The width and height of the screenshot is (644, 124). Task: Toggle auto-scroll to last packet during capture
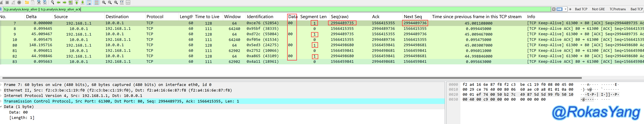tap(89, 2)
